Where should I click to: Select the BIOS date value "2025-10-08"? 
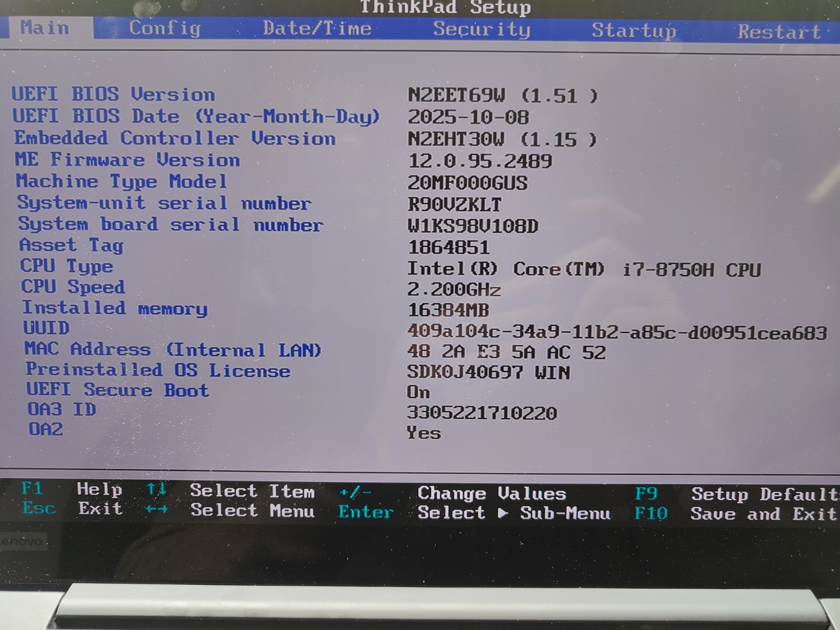[468, 117]
